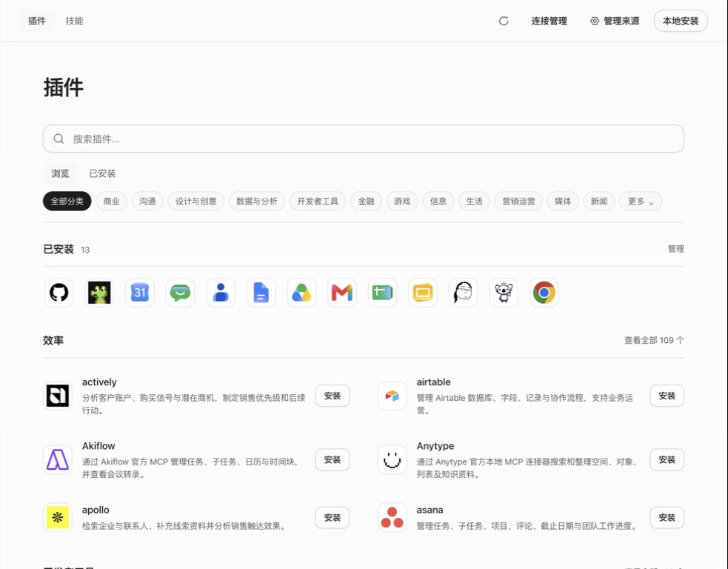The image size is (728, 569).
Task: Open the installed pixel frog plugin icon
Action: coord(99,293)
